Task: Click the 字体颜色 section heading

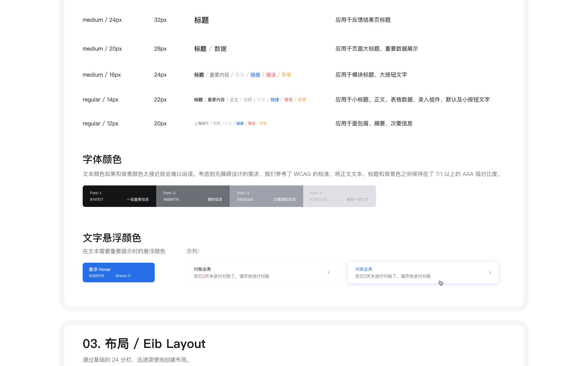Action: [x=102, y=159]
